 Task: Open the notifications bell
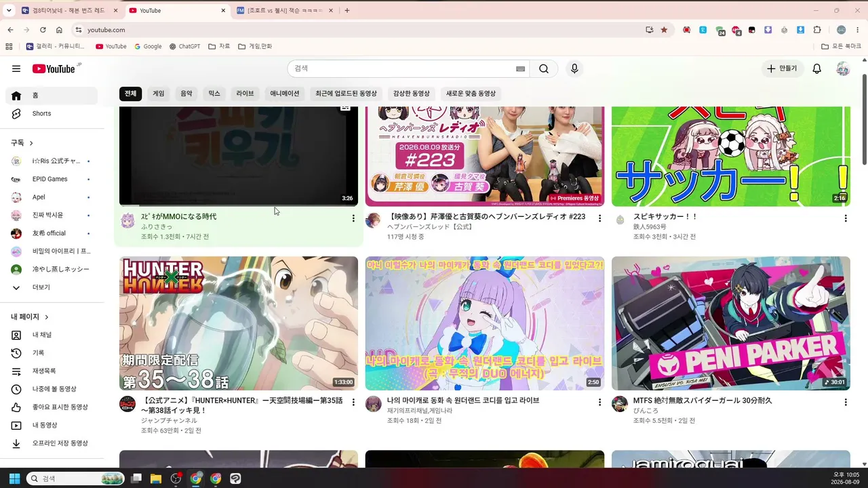(x=817, y=68)
